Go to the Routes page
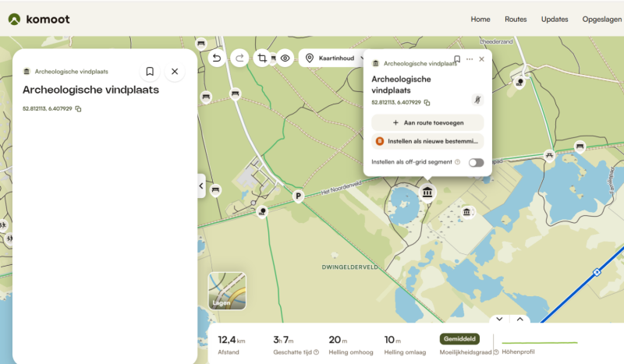The height and width of the screenshot is (364, 624). 516,19
